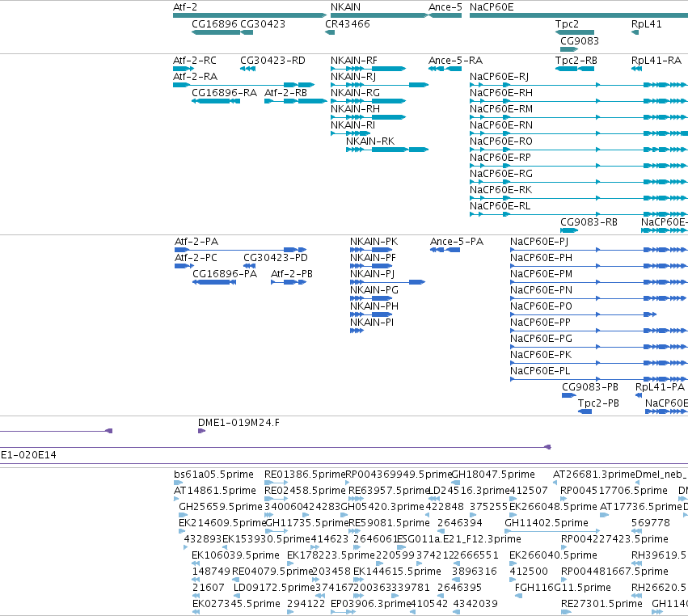Image resolution: width=688 pixels, height=616 pixels.
Task: Select protein NKAIN-PI
Action: click(357, 331)
